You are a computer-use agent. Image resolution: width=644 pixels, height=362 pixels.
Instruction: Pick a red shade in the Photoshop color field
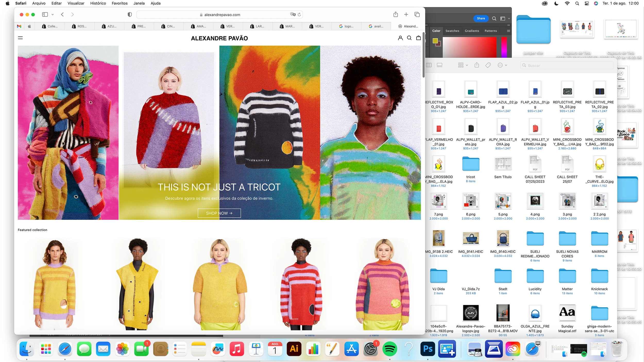click(x=470, y=47)
